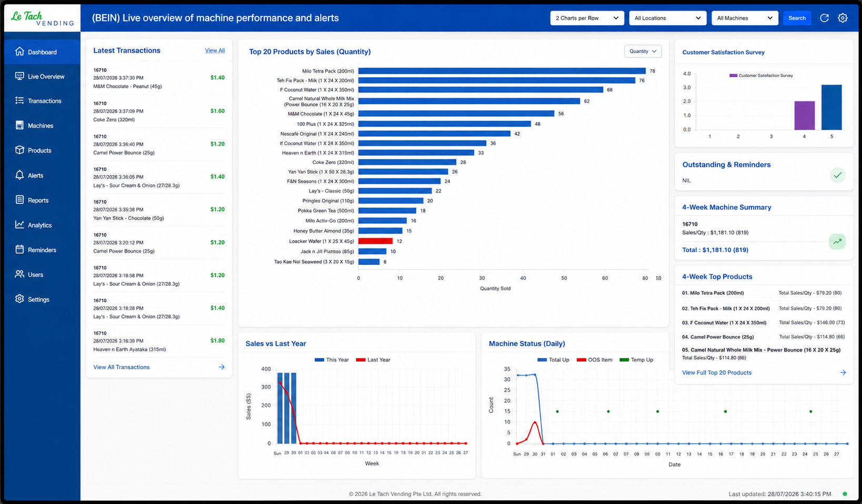This screenshot has height=504, width=862.
Task: Open the Analytics menu item
Action: pos(42,225)
